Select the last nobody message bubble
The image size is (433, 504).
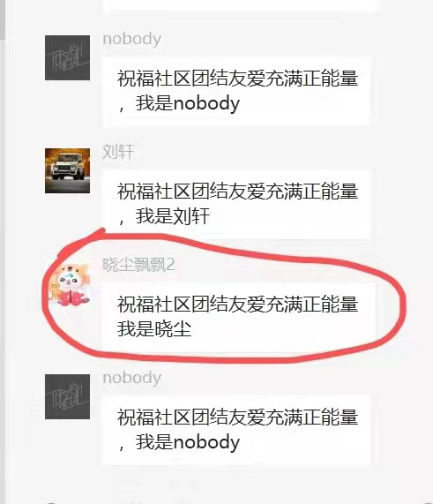click(236, 430)
